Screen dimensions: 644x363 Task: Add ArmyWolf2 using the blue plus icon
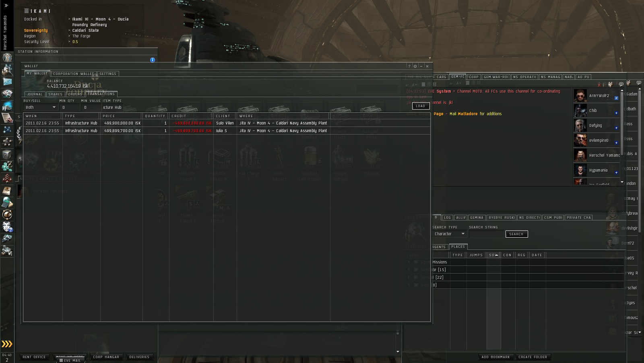pyautogui.click(x=616, y=98)
